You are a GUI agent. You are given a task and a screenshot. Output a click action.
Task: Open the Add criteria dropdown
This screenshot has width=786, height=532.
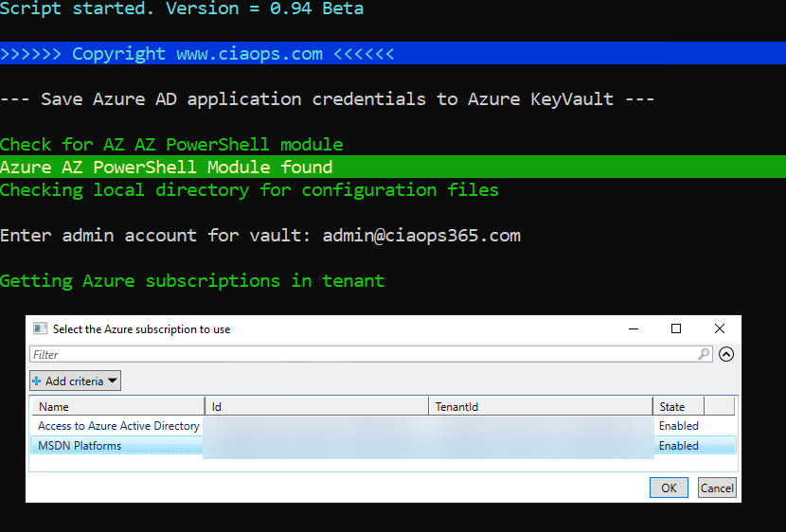[x=75, y=381]
